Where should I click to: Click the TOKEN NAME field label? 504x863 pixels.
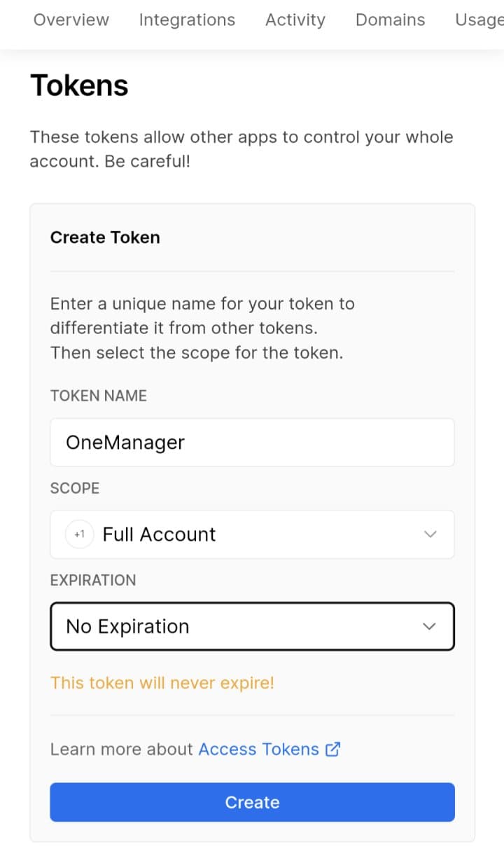[x=99, y=396]
